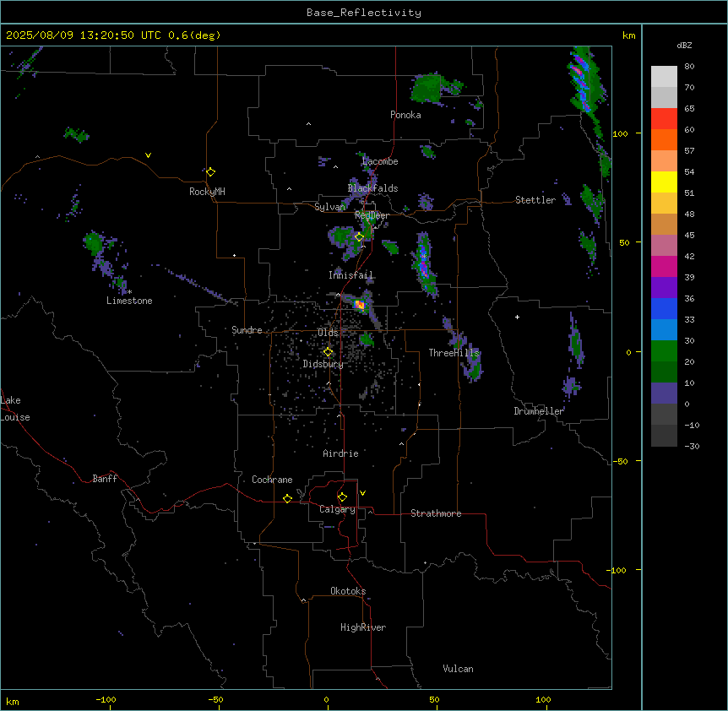This screenshot has height=711, width=728.
Task: Pick the yellow diamond marker above Didsbury
Action: [329, 352]
